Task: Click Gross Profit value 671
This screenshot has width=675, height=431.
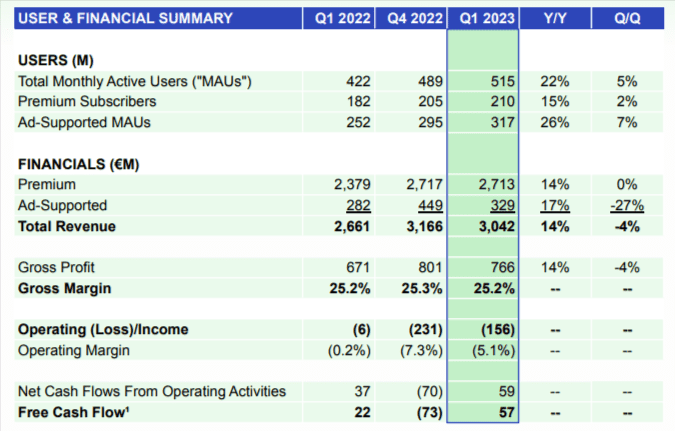Action: point(358,267)
